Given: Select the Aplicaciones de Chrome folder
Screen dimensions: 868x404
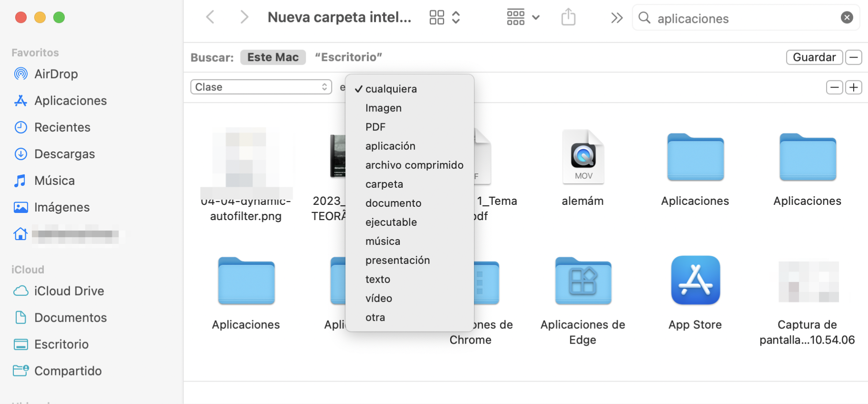Looking at the screenshot, I should [x=486, y=283].
